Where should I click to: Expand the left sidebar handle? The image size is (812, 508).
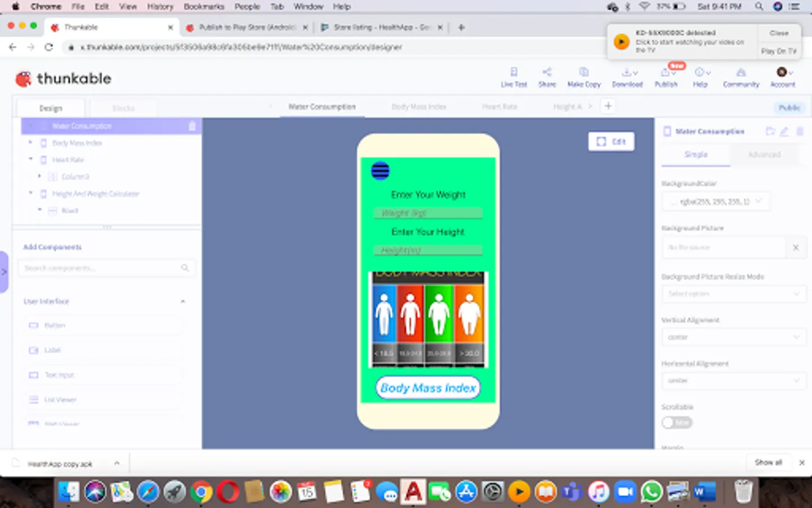(x=4, y=271)
